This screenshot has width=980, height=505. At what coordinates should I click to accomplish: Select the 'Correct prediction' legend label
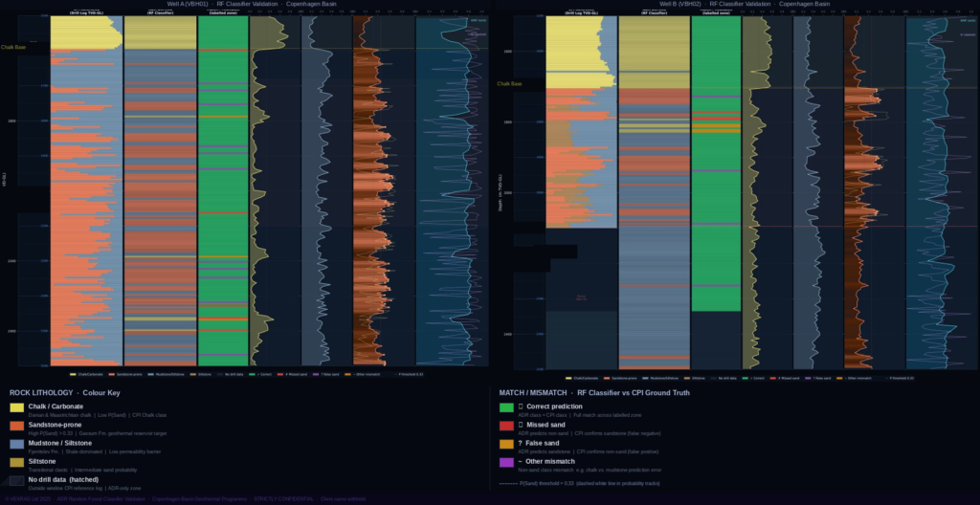(554, 406)
